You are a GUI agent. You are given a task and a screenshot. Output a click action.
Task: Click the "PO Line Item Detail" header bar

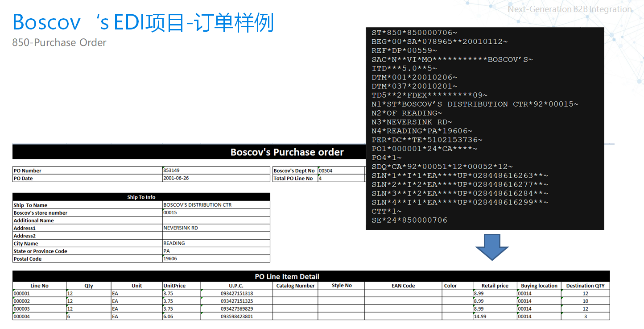[x=311, y=276]
